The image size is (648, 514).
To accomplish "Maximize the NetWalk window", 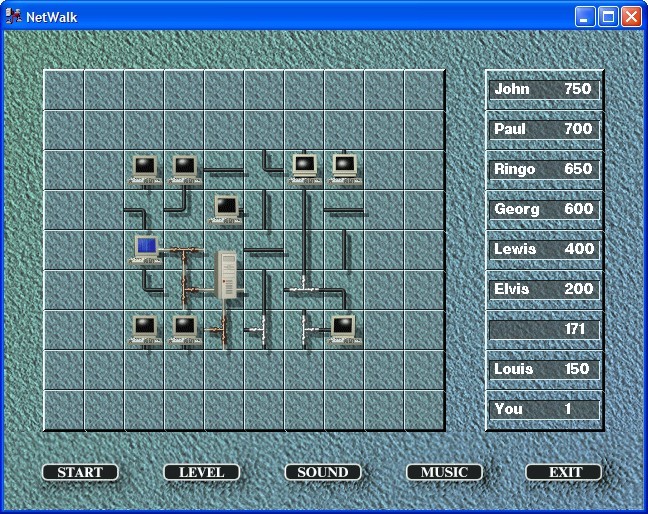I will (608, 17).
